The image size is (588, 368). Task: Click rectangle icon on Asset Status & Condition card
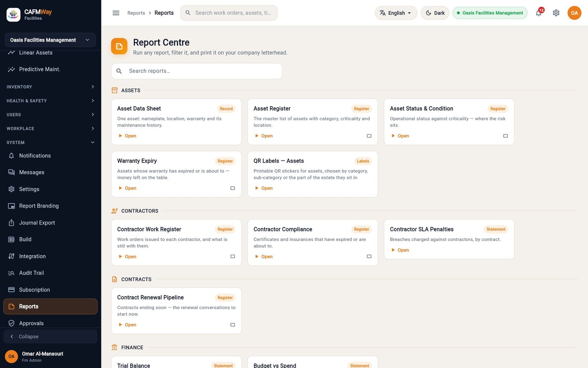pyautogui.click(x=505, y=136)
